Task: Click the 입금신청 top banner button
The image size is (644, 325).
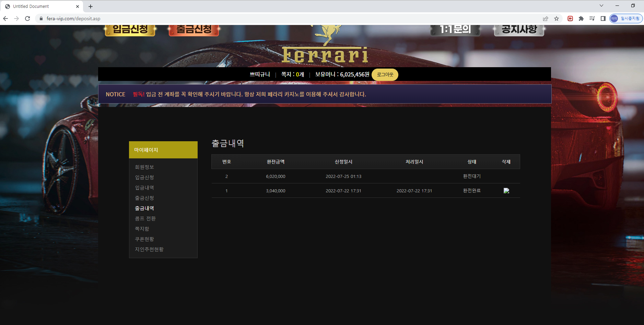Action: coord(130,30)
